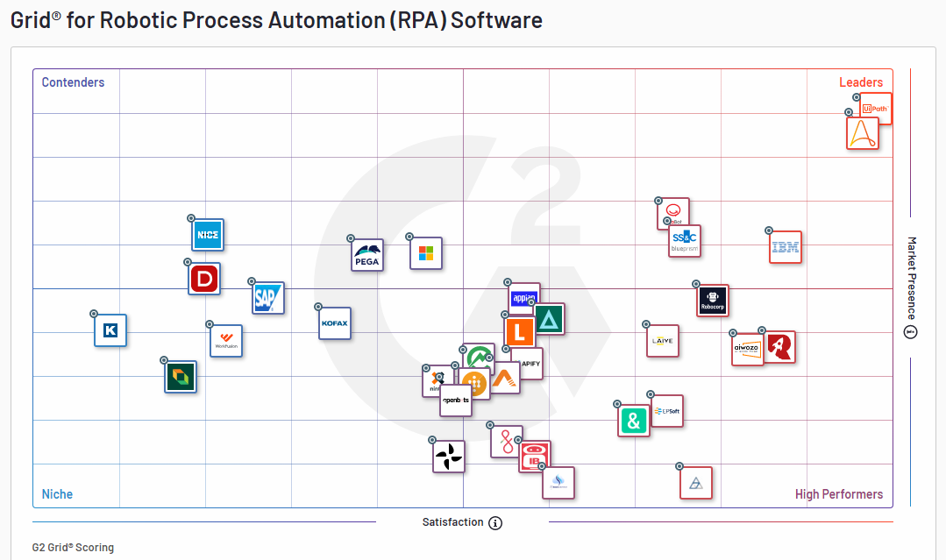Open the SS&C blueprism tile
Screen dimensions: 946x560
(685, 241)
